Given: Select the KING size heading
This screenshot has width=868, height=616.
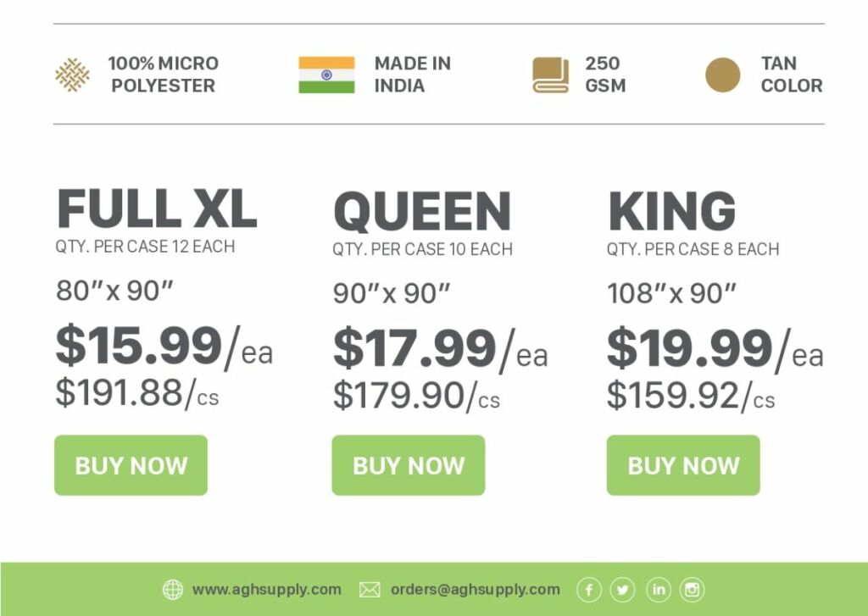Looking at the screenshot, I should pos(671,211).
